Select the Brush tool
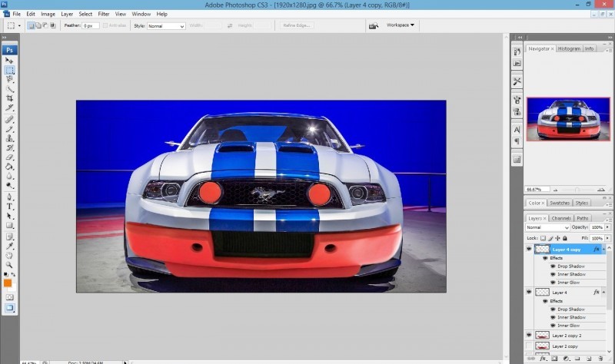 click(x=9, y=129)
